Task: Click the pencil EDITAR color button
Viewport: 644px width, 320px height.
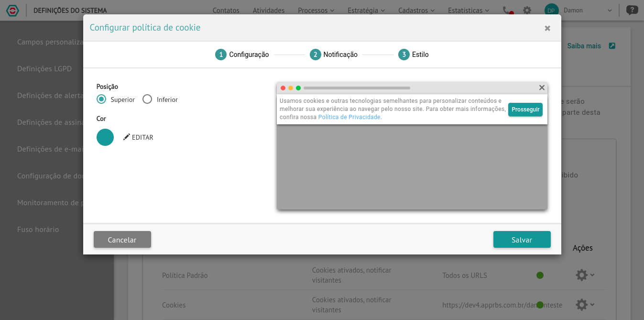Action: coord(138,137)
